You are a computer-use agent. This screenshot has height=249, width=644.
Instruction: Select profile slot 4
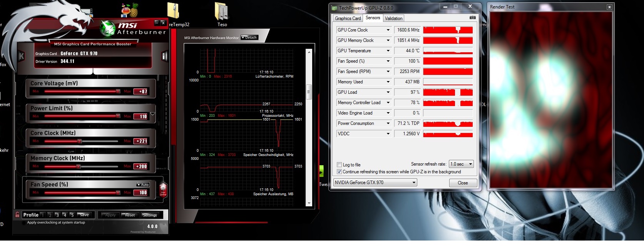[65, 215]
